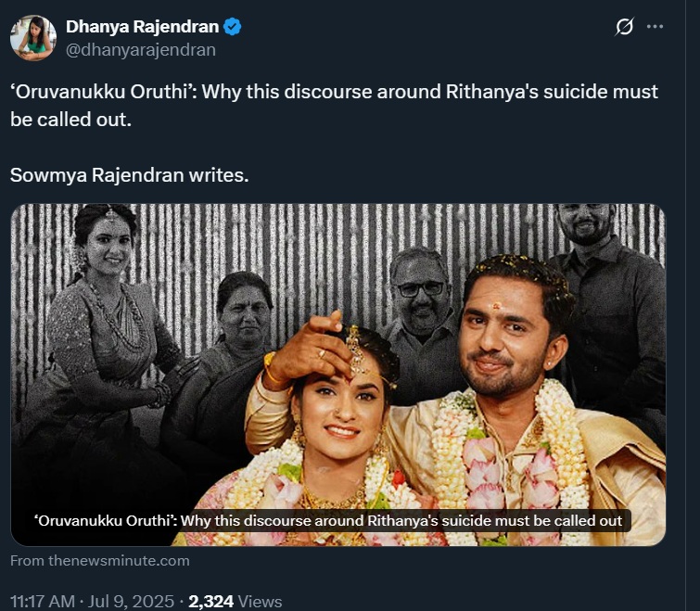Click the Grok explain icon
The width and height of the screenshot is (700, 611).
(624, 28)
